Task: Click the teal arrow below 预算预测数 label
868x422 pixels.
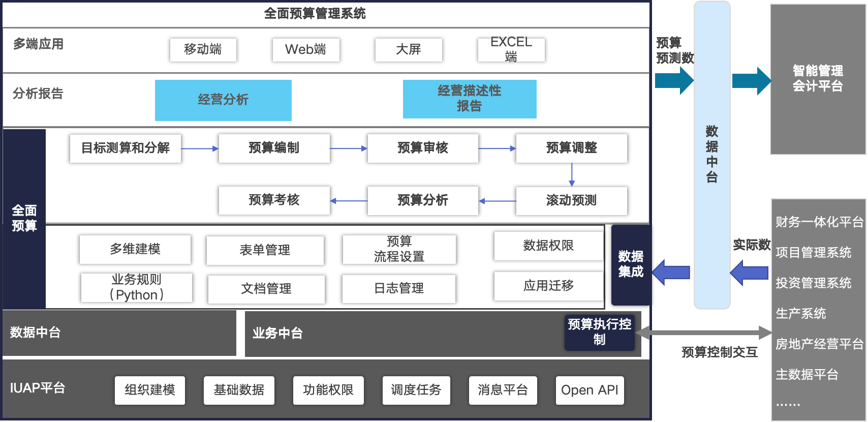Action: 674,81
